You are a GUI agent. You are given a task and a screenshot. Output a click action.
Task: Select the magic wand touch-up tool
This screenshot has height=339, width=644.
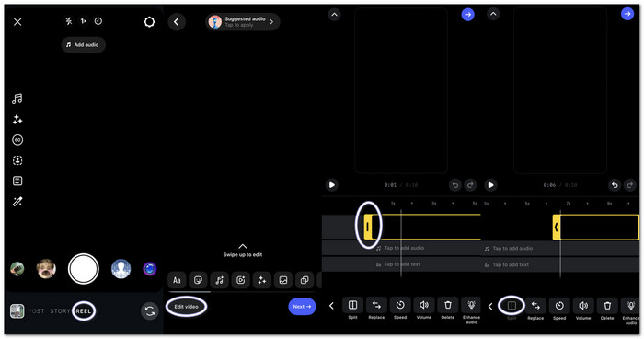[17, 201]
